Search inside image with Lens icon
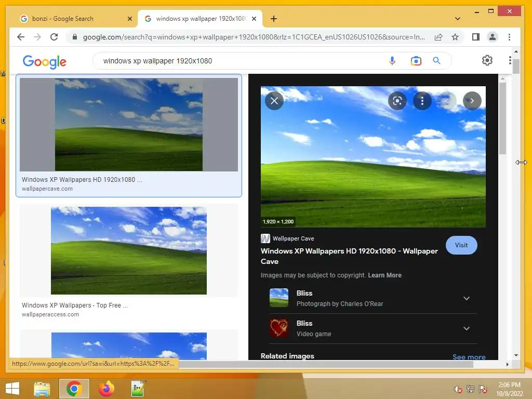The height and width of the screenshot is (399, 532). (397, 101)
